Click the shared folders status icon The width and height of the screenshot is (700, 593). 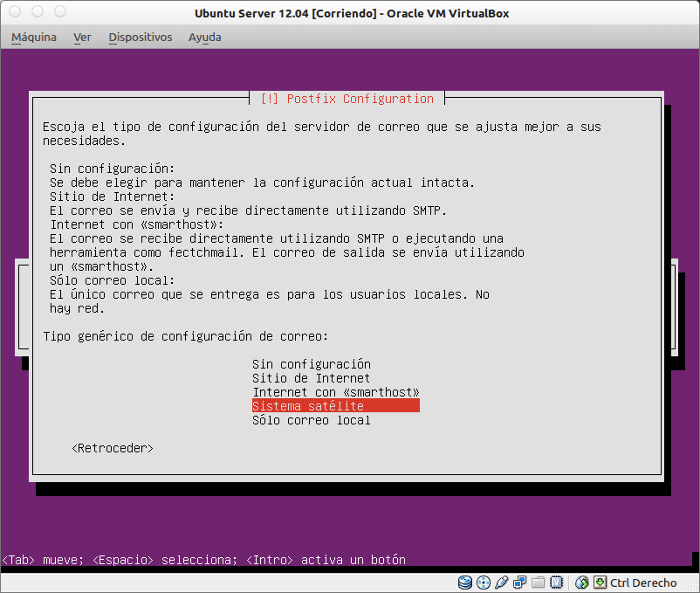[537, 583]
